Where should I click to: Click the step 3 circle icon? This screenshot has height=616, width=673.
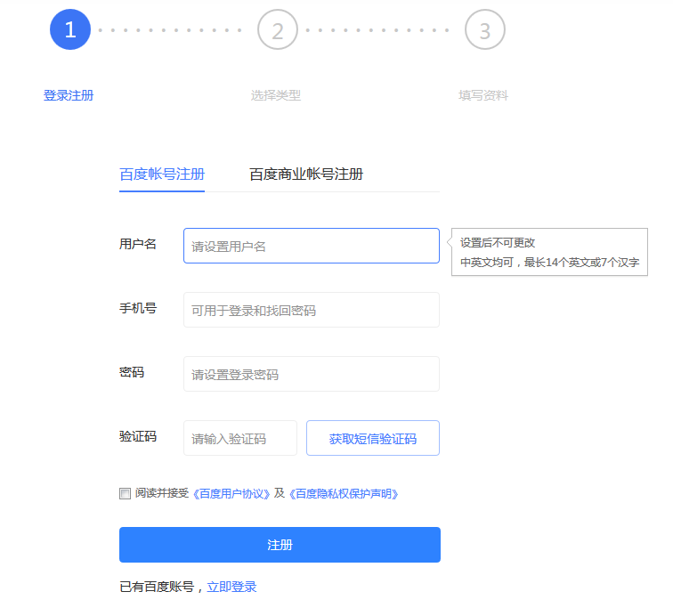coord(484,30)
